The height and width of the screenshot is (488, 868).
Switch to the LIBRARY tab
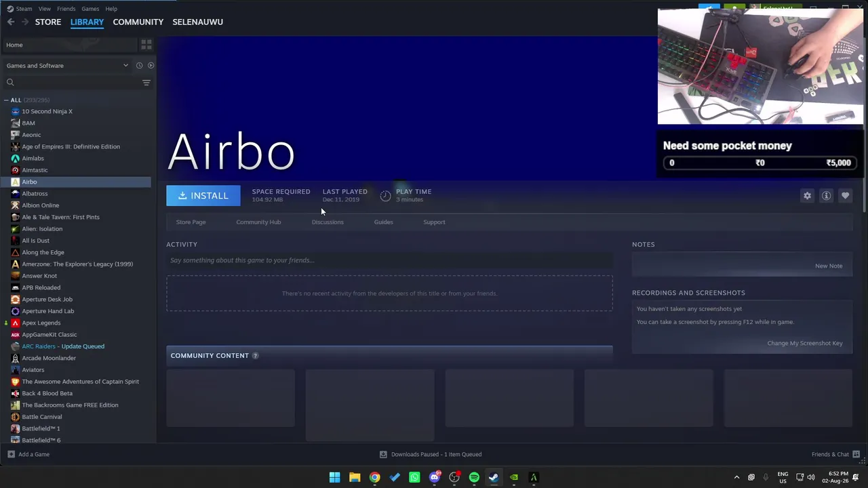tap(87, 22)
